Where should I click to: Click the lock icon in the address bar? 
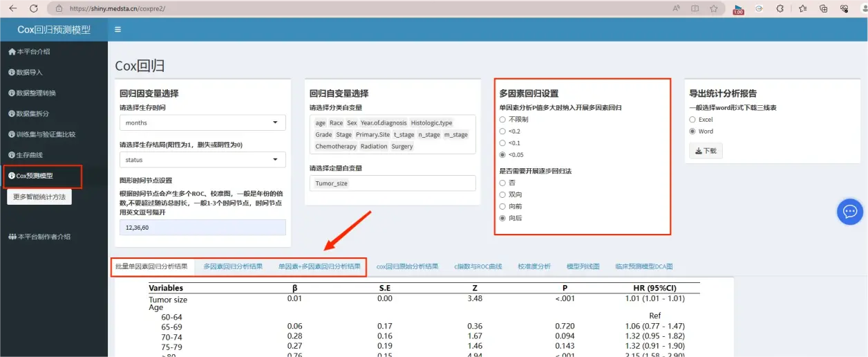click(x=59, y=8)
